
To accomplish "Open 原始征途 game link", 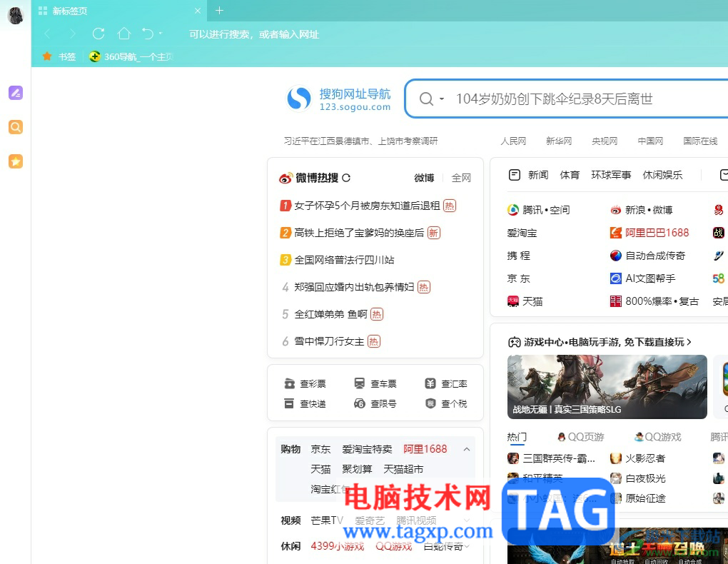I will (638, 498).
